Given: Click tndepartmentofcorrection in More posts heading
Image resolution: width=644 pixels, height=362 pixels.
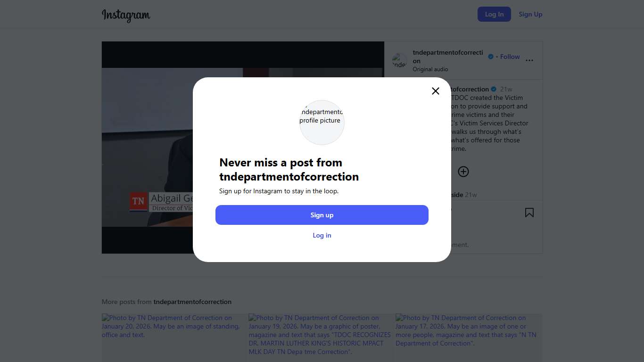Looking at the screenshot, I should (192, 302).
